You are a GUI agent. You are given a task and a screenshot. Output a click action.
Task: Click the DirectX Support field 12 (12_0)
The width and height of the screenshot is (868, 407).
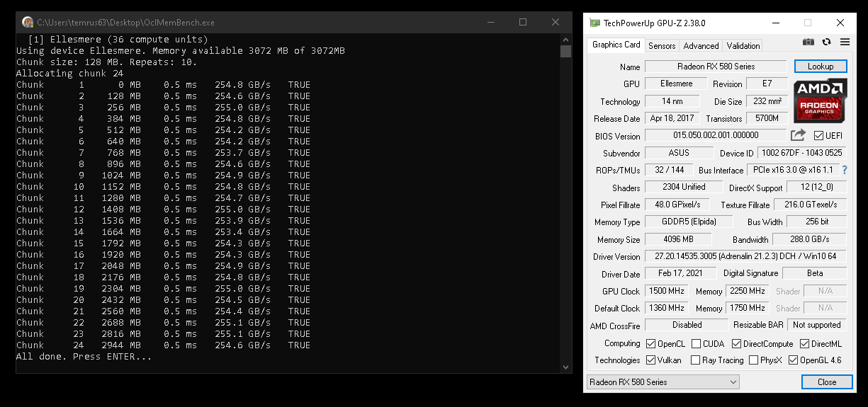click(816, 188)
